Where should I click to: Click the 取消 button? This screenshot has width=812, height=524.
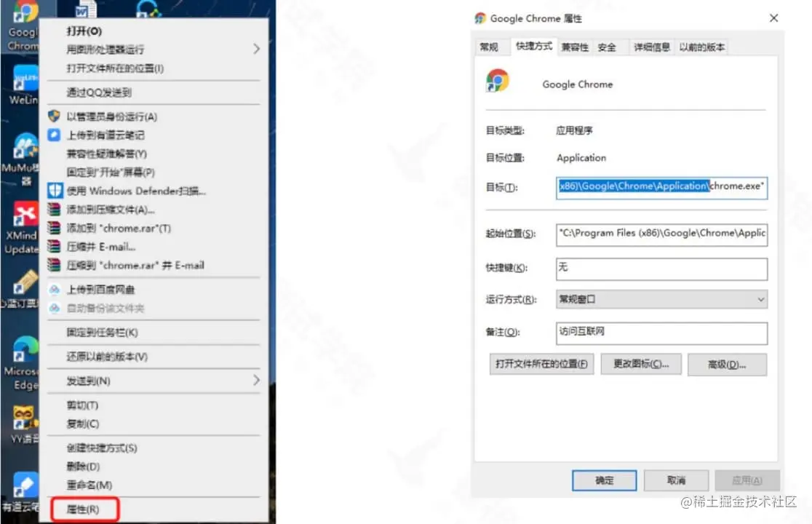(677, 480)
